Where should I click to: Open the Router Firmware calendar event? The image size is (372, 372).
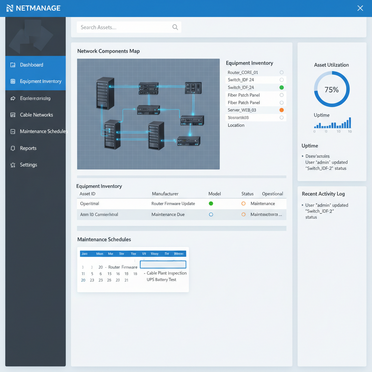(x=123, y=267)
